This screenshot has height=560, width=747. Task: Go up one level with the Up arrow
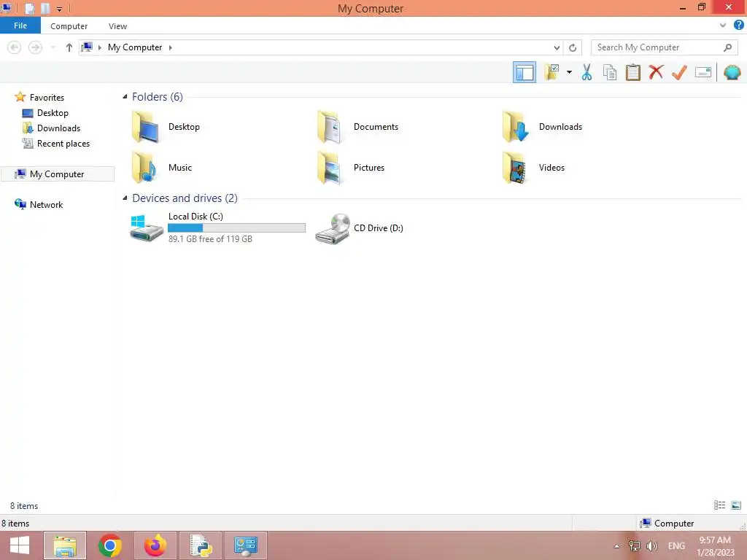point(69,47)
